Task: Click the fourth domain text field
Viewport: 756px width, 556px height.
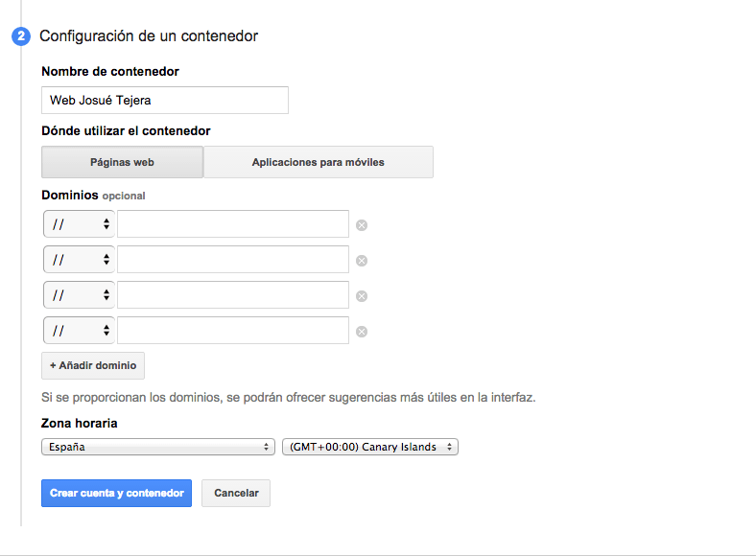Action: (x=232, y=331)
